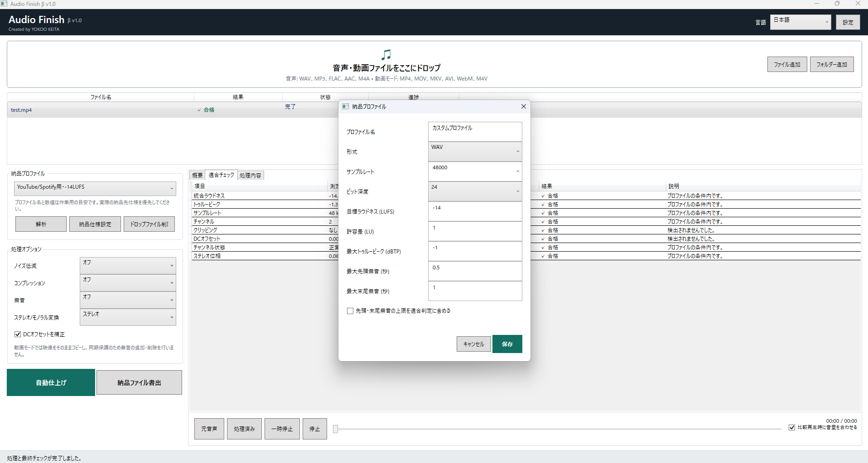Viewport: 868px width, 463px height.
Task: Click the 納品プロファイル dialog title icon
Action: coord(345,106)
